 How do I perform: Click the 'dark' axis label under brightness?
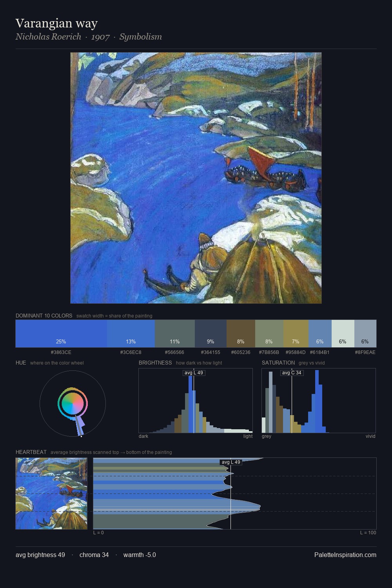click(x=143, y=436)
